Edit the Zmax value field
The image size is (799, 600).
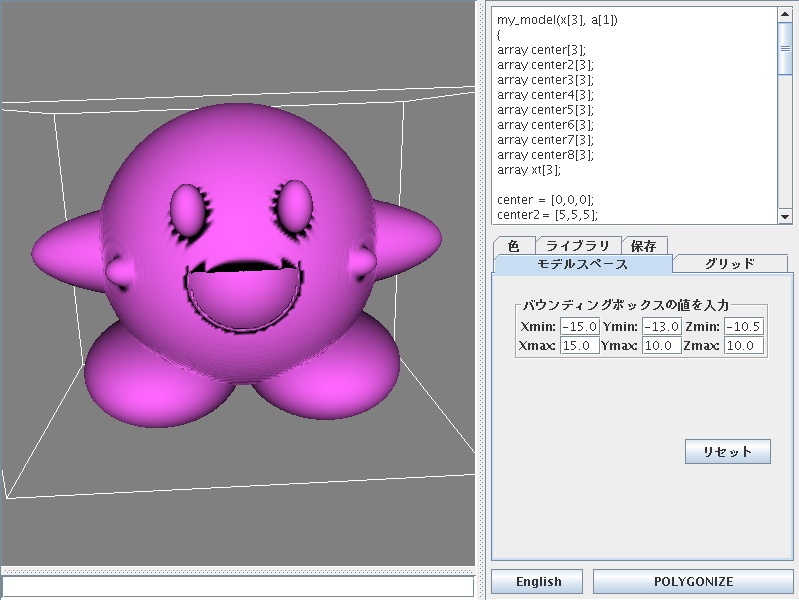[x=744, y=345]
